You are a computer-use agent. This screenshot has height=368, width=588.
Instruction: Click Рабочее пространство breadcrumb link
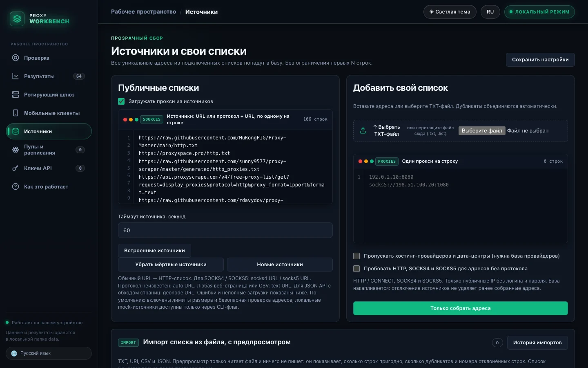click(x=144, y=12)
